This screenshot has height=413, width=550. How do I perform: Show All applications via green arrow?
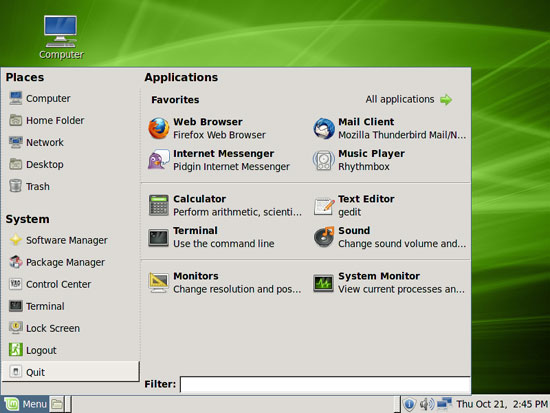pyautogui.click(x=446, y=100)
